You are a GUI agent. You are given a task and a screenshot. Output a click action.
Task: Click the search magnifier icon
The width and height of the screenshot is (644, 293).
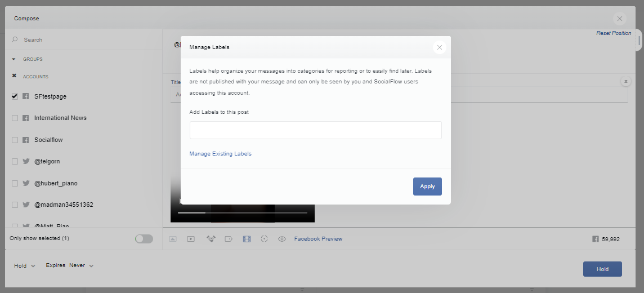[15, 39]
